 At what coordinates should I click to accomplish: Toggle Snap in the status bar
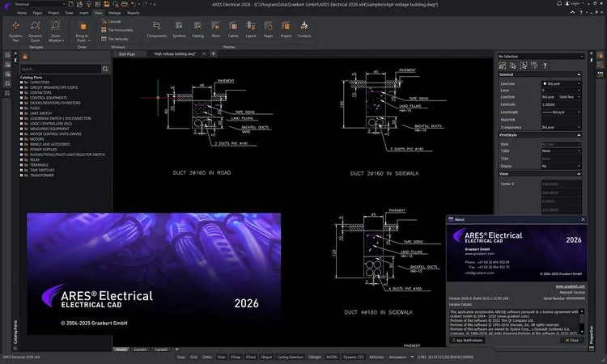pyautogui.click(x=180, y=357)
